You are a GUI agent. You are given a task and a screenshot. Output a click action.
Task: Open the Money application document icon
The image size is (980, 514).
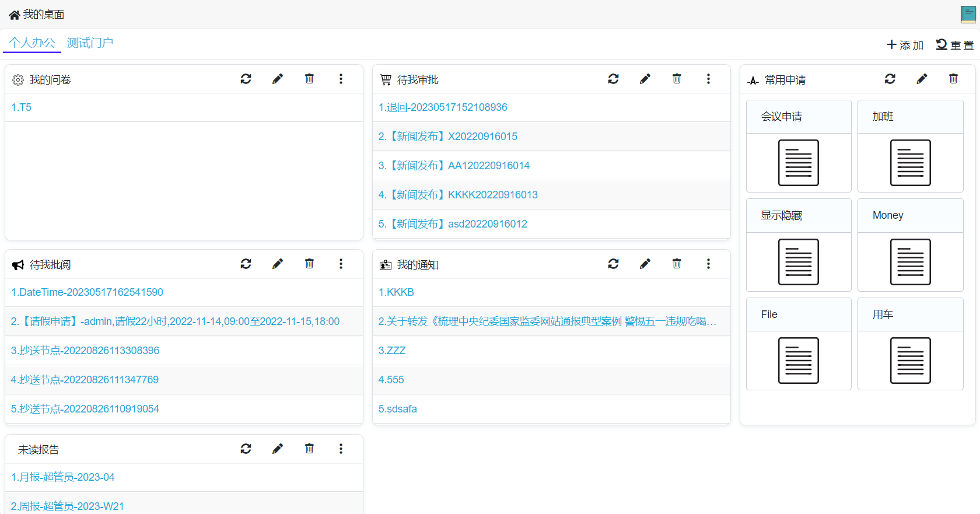coord(910,262)
